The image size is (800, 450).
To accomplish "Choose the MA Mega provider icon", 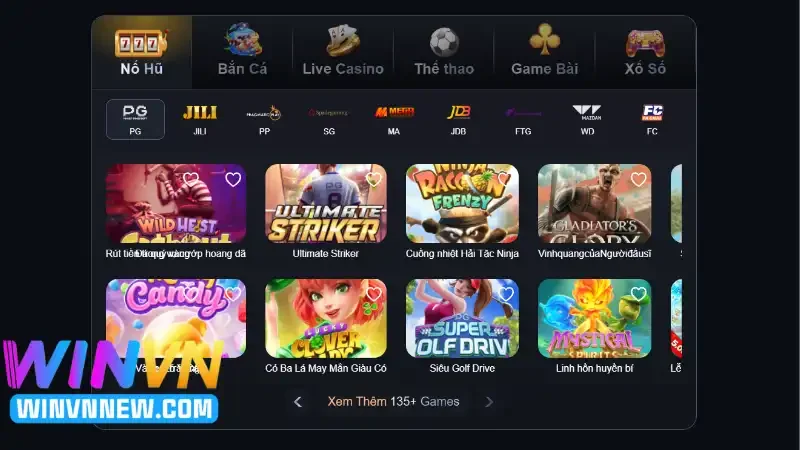I will (x=393, y=119).
